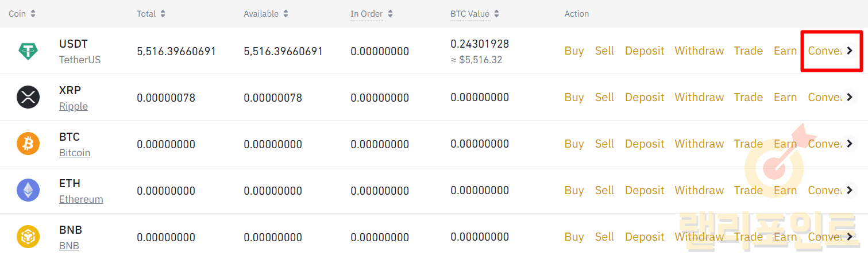The image size is (868, 259).
Task: Open Trade for ETH
Action: 749,190
